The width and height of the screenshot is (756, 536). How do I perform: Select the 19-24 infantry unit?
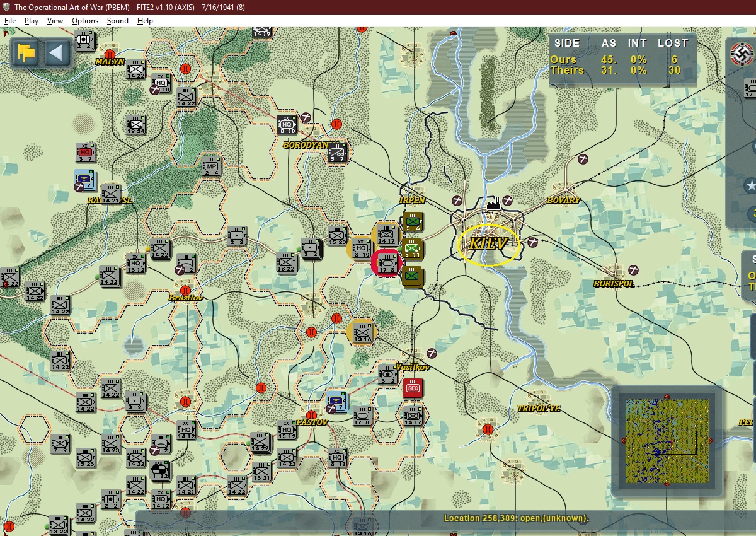point(136,124)
